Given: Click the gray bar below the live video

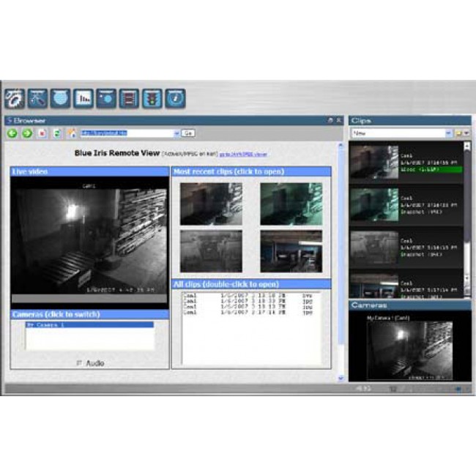Looking at the screenshot, I should tap(89, 298).
